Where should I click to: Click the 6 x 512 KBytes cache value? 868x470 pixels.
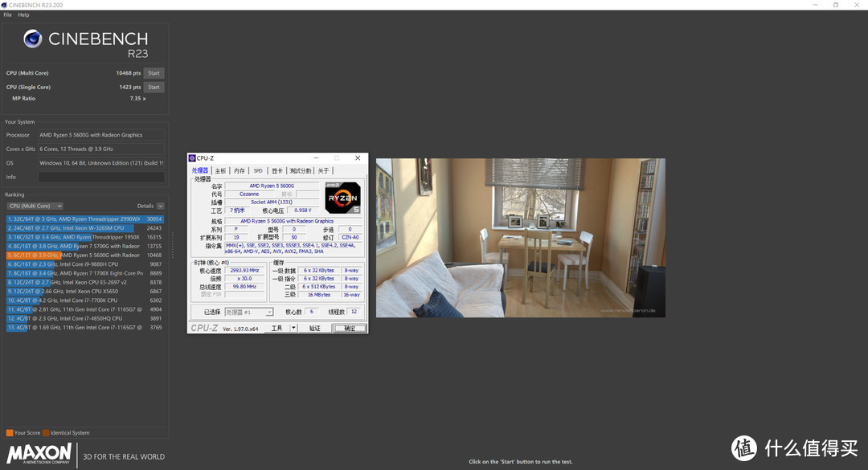point(319,287)
